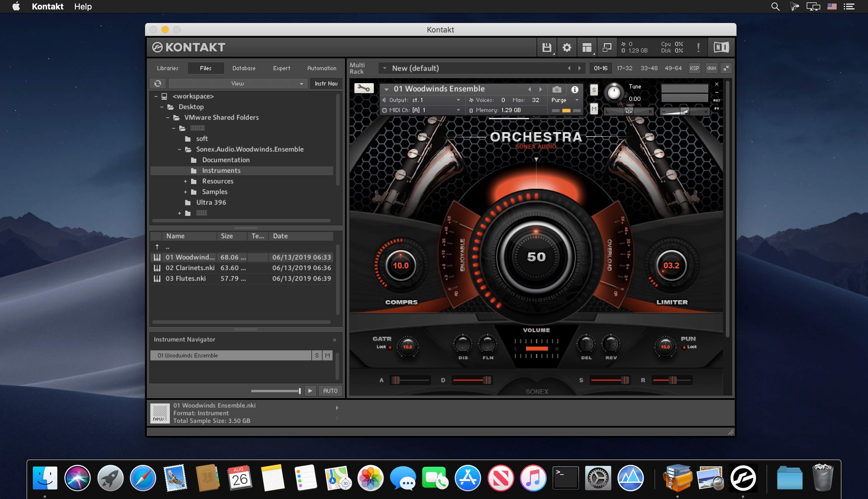This screenshot has height=499, width=868.
Task: Select next instrument with right arrow
Action: (x=541, y=89)
